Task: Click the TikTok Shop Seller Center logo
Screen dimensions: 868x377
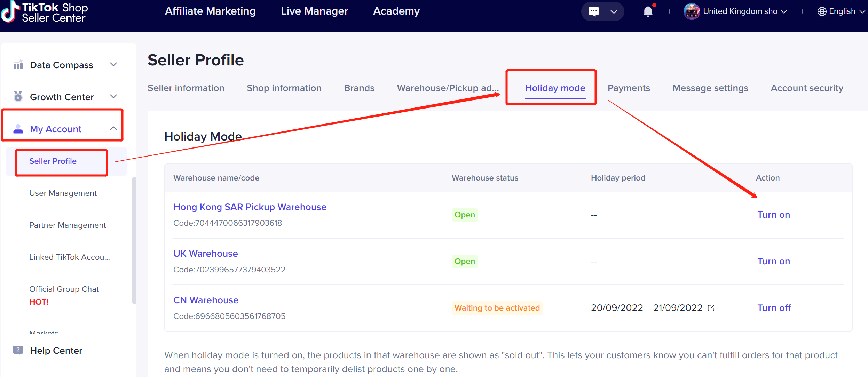Action: pos(45,13)
